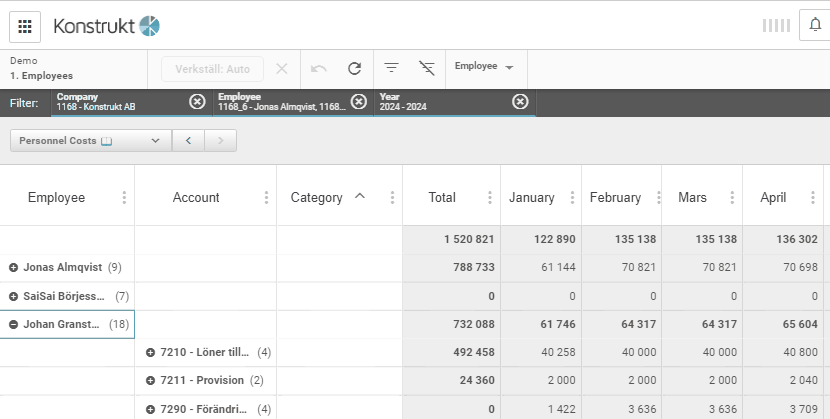
Task: Expand the 7210 - Löner account row
Action: 151,352
